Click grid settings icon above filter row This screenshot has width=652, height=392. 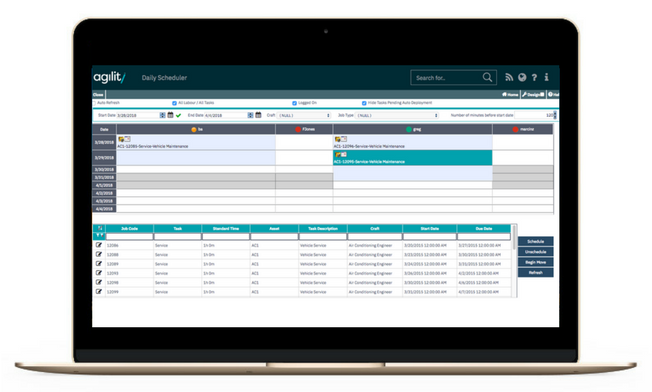(100, 228)
